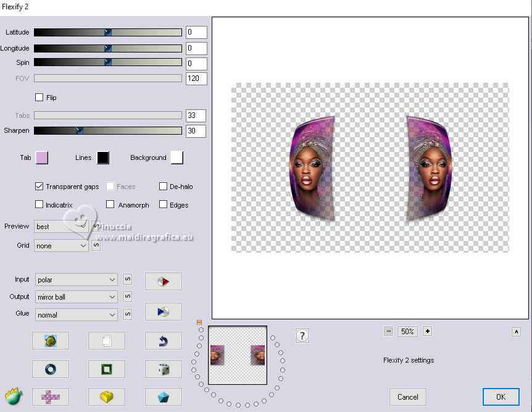
Task: Click the Latitude value field
Action: point(196,32)
